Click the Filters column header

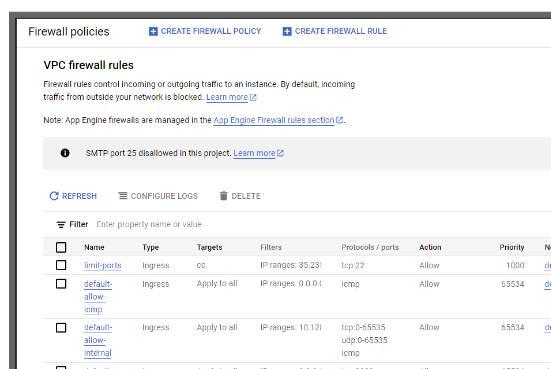(x=271, y=247)
